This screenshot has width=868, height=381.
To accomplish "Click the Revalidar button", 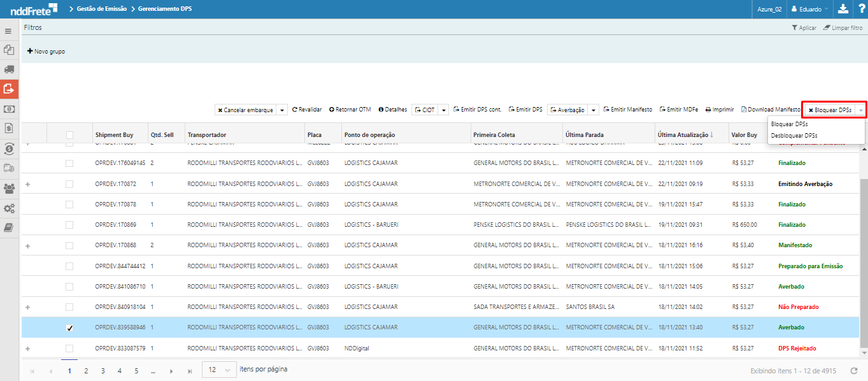I will (307, 110).
